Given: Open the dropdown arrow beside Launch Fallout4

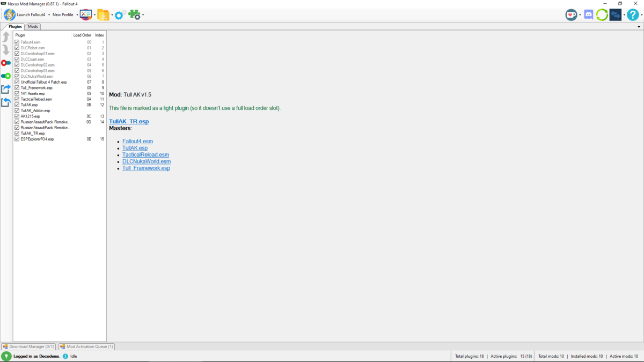Looking at the screenshot, I should [49, 15].
